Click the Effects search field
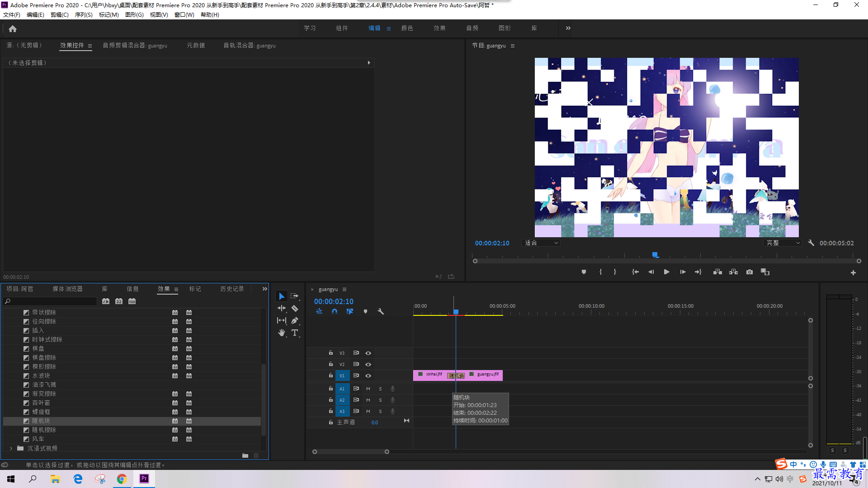 coord(51,301)
